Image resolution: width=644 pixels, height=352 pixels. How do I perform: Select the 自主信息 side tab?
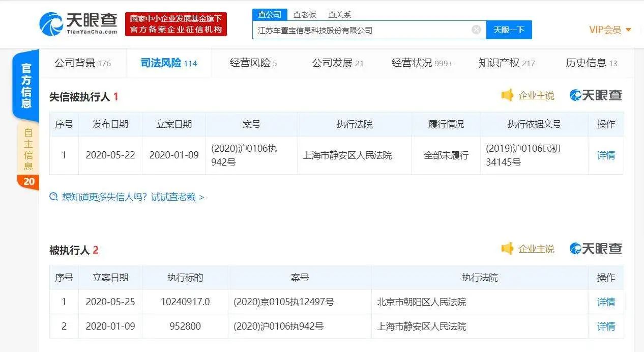(x=28, y=148)
